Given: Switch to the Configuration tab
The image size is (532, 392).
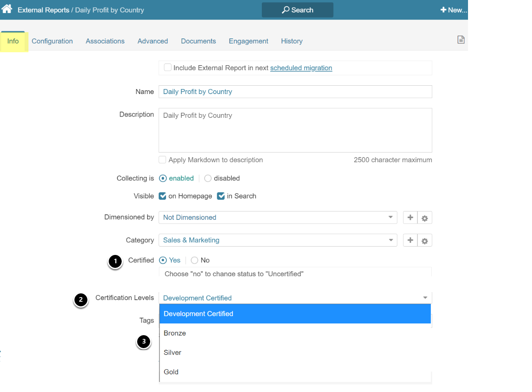Looking at the screenshot, I should coord(52,41).
